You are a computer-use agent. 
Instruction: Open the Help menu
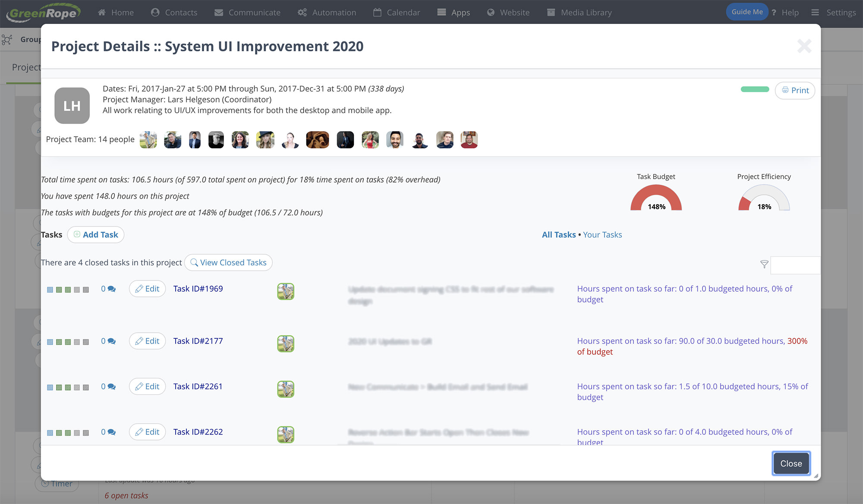click(x=785, y=13)
